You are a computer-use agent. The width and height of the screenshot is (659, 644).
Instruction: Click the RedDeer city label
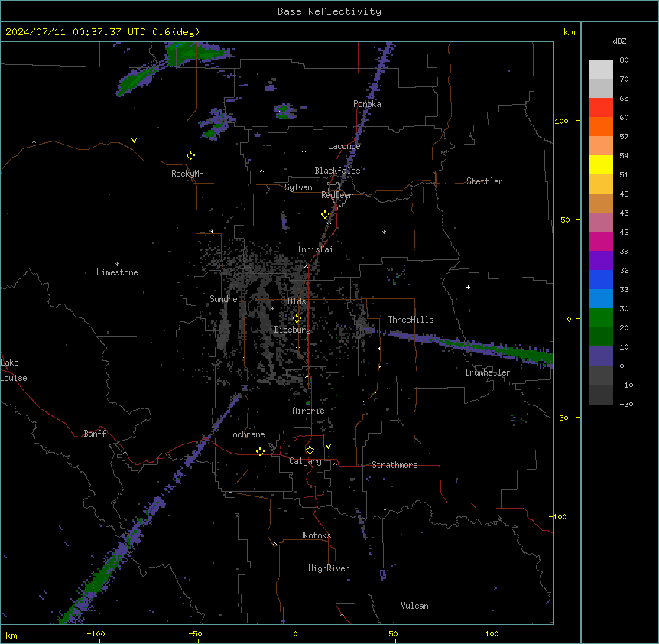[x=336, y=195]
